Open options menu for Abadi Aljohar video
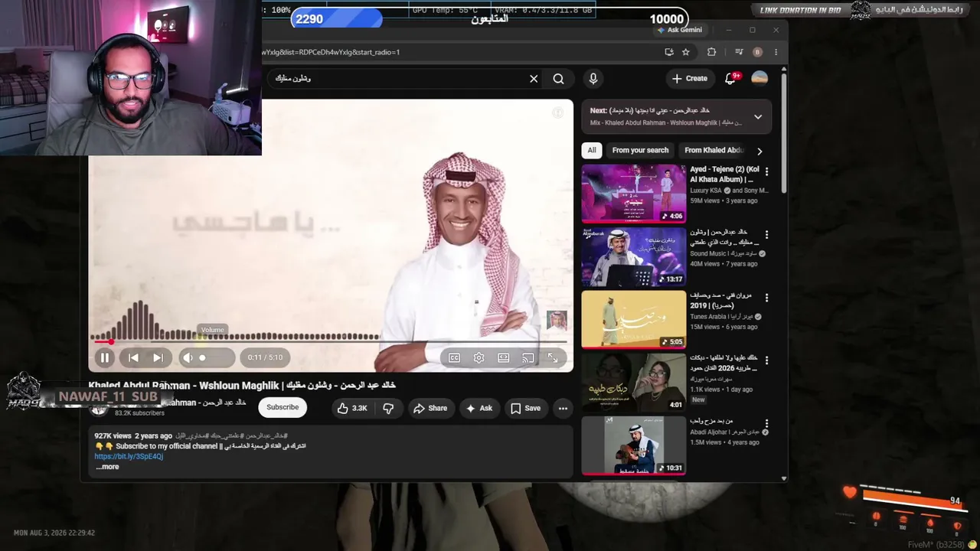The height and width of the screenshot is (551, 980). [x=766, y=422]
